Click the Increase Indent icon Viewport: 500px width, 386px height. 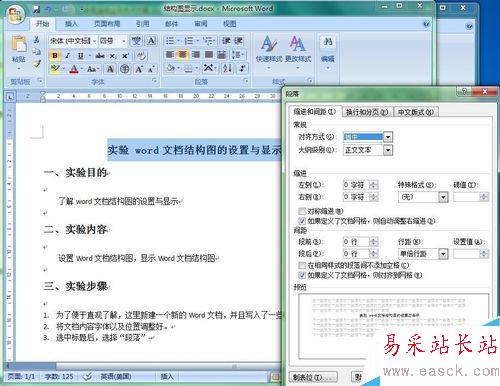pos(238,41)
